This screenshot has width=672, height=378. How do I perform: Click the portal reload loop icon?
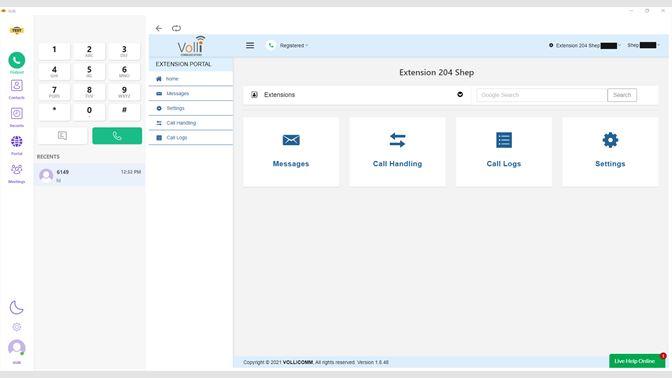coord(176,28)
